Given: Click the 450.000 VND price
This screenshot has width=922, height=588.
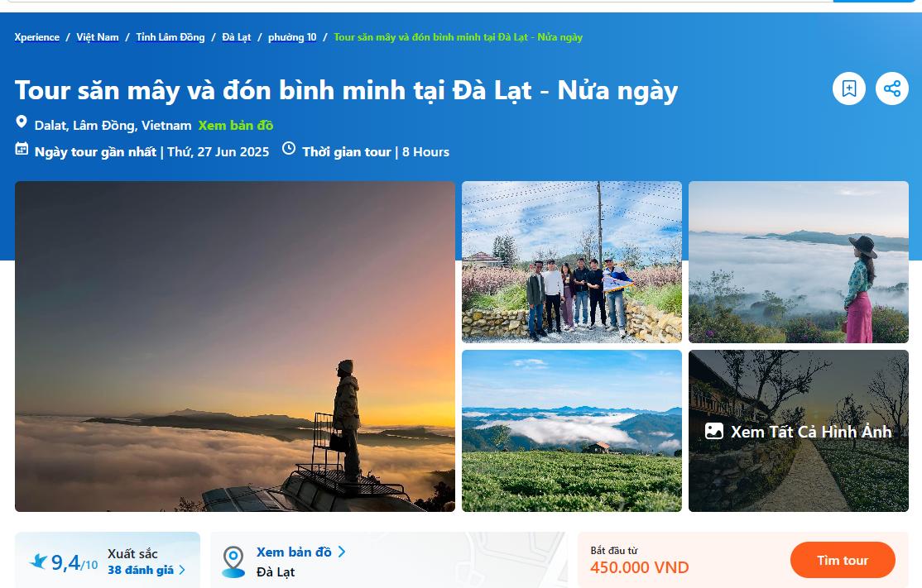Looking at the screenshot, I should pyautogui.click(x=639, y=567).
